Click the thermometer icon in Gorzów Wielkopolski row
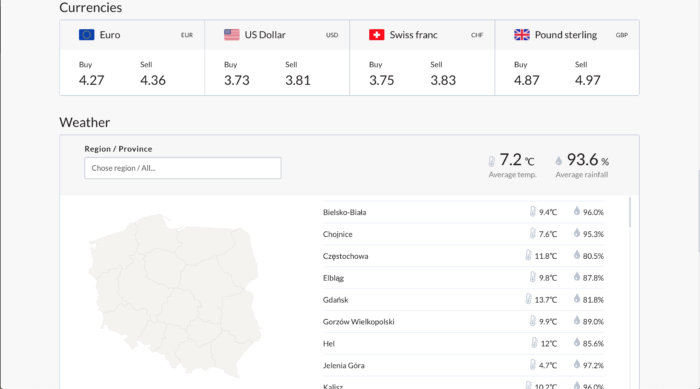 (x=533, y=321)
